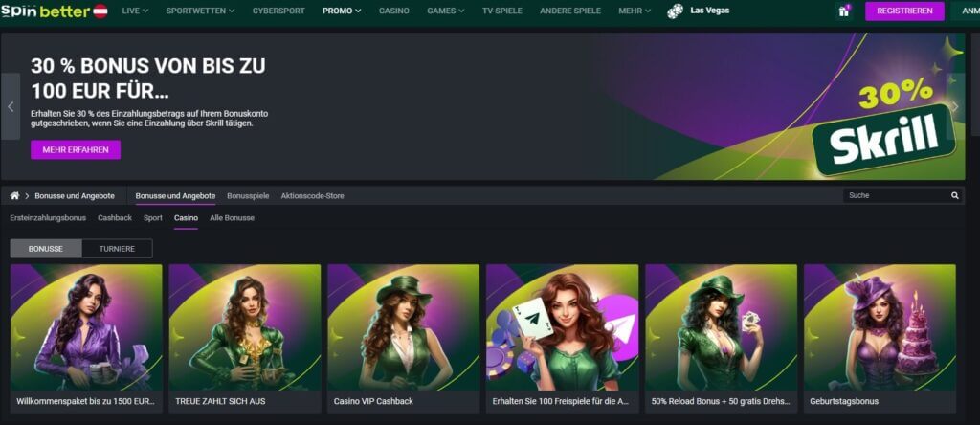980x425 pixels.
Task: Switch to Aktionscode-Store tab
Action: 313,195
